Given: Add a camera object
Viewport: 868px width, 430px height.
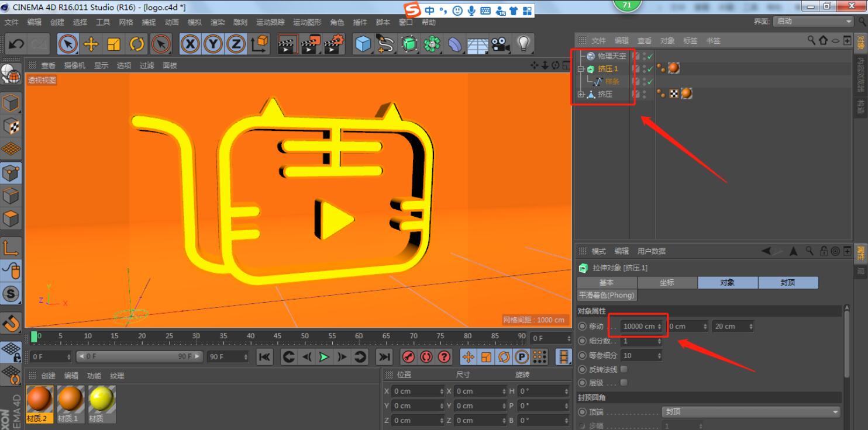Looking at the screenshot, I should click(501, 44).
